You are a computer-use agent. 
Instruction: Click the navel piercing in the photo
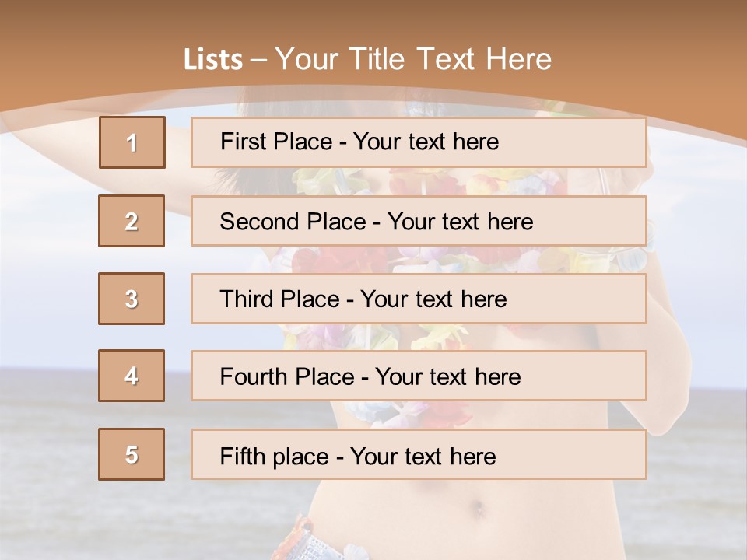pos(478,509)
